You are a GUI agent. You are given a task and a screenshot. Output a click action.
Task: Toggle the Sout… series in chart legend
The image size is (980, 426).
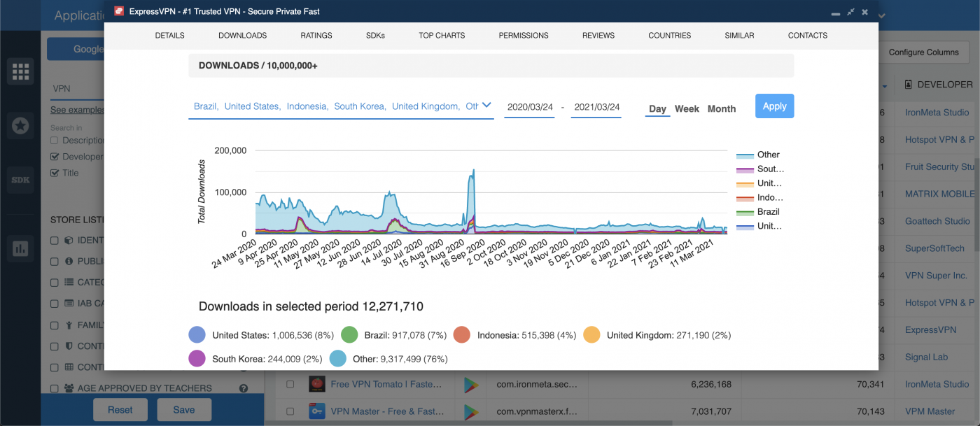tap(760, 169)
